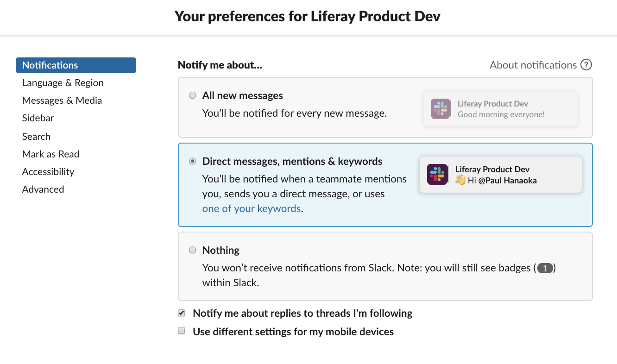Screen dimensions: 617x364
Task: Switch to Advanced preferences
Action: pyautogui.click(x=43, y=189)
